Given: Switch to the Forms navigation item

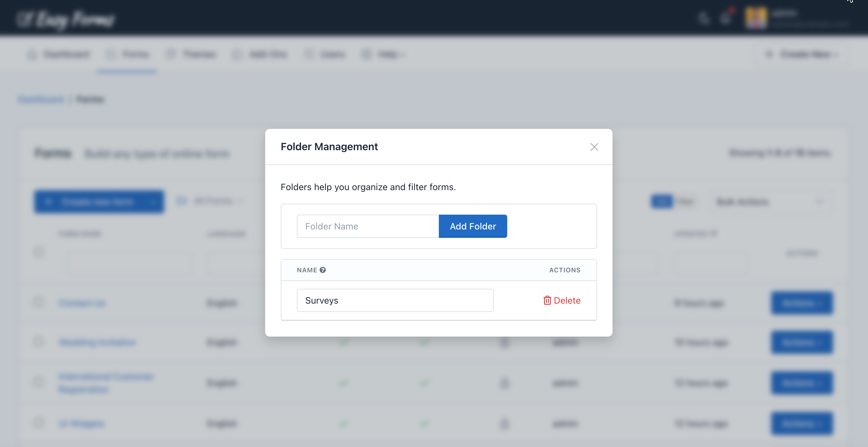Looking at the screenshot, I should pos(127,54).
